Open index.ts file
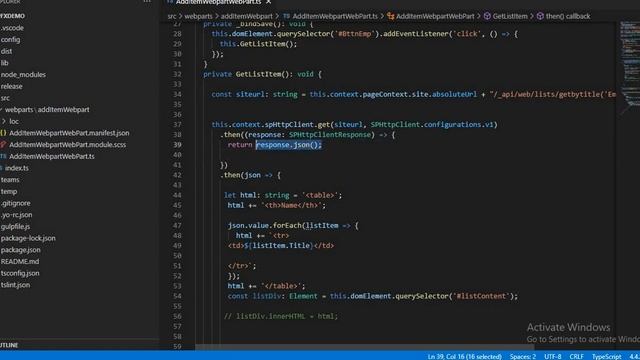Image resolution: width=640 pixels, height=360 pixels. [x=17, y=168]
